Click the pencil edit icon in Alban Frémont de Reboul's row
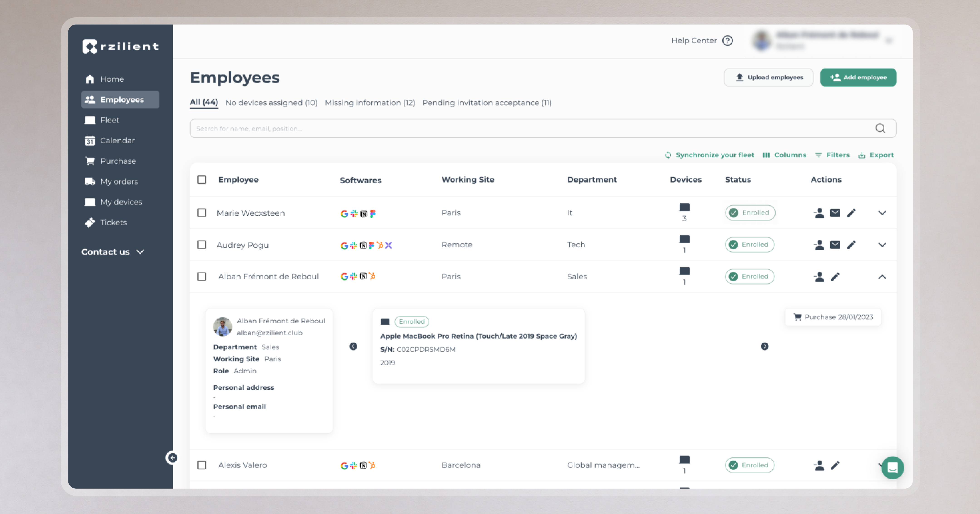This screenshot has width=980, height=514. click(x=835, y=277)
